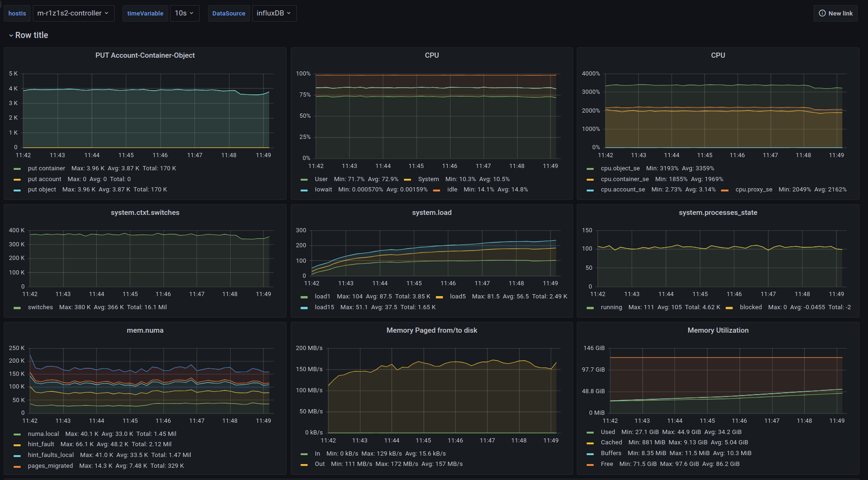Click the orange swatch beside pages_migrated
This screenshot has width=868, height=480.
coord(17,466)
